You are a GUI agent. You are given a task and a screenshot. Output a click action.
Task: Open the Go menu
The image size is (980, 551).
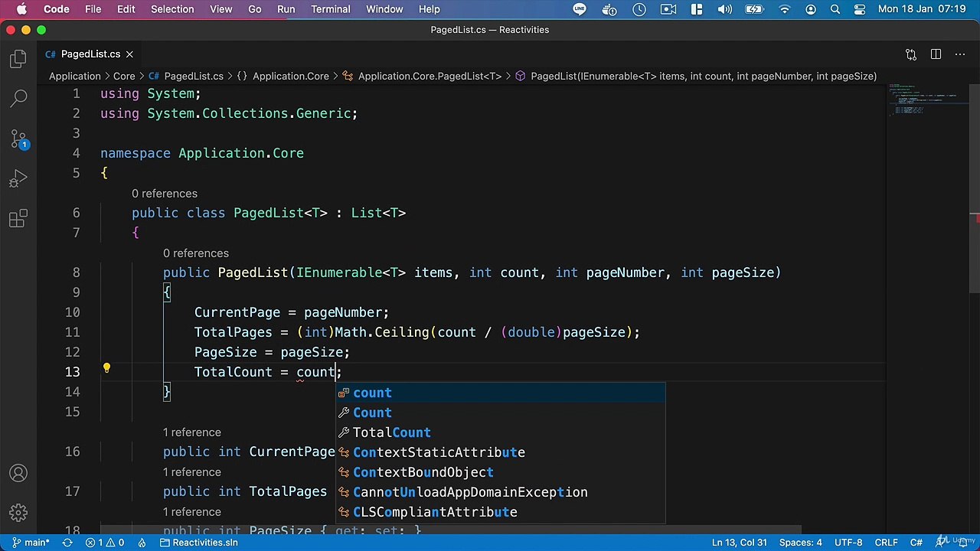(x=255, y=9)
